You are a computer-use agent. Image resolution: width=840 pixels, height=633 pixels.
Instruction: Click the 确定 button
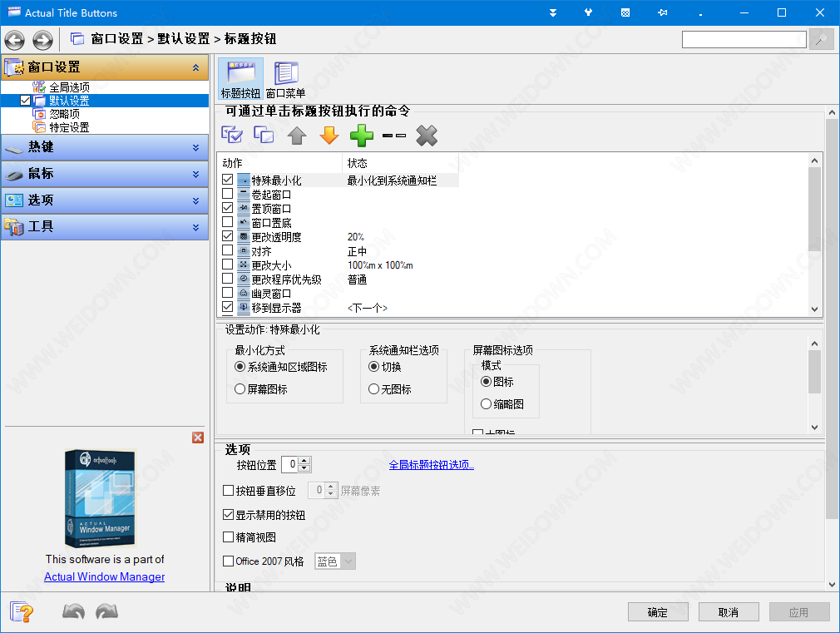(x=658, y=612)
